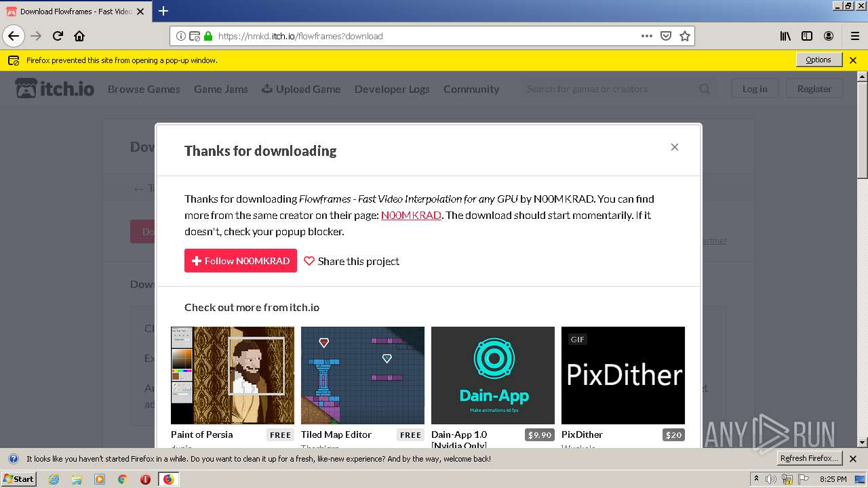This screenshot has height=488, width=868.
Task: Click the Dain-App 1.0 title link
Action: [x=459, y=440]
